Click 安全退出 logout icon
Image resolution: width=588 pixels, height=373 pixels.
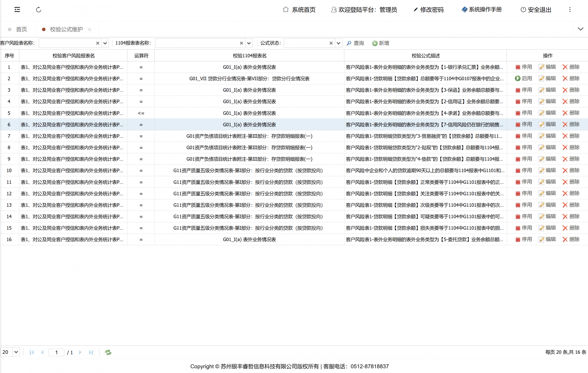pos(523,9)
